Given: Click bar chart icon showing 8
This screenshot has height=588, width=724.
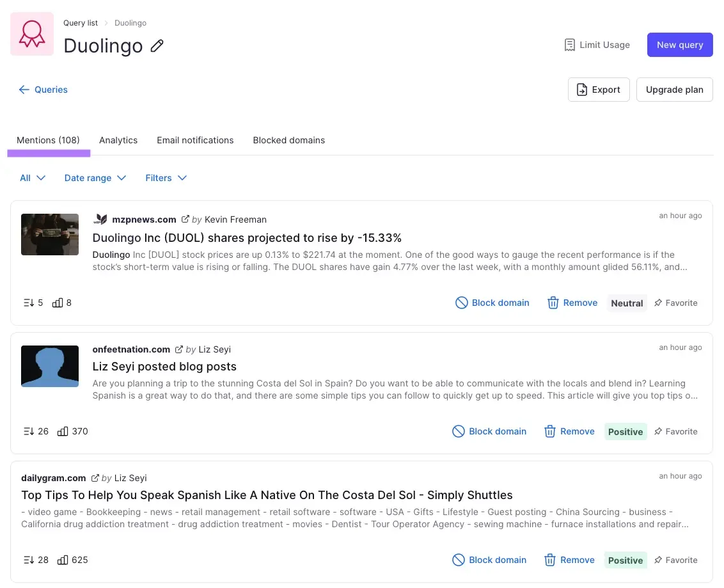Looking at the screenshot, I should 58,303.
